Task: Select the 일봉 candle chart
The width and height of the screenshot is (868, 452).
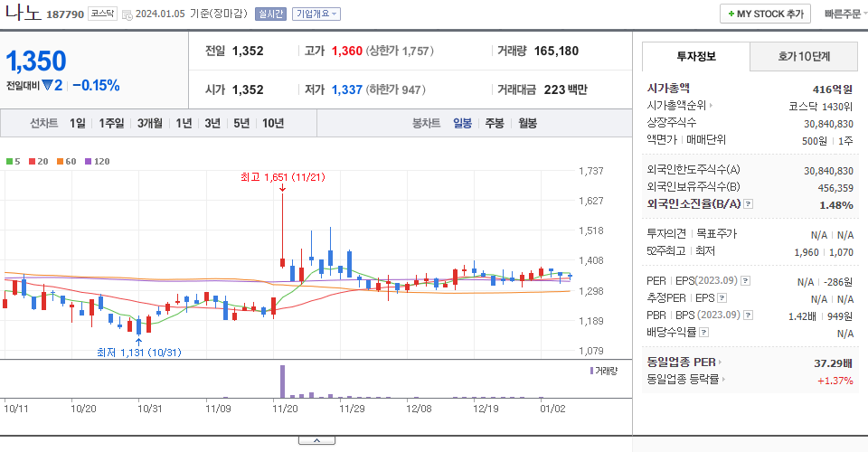Action: click(x=462, y=123)
